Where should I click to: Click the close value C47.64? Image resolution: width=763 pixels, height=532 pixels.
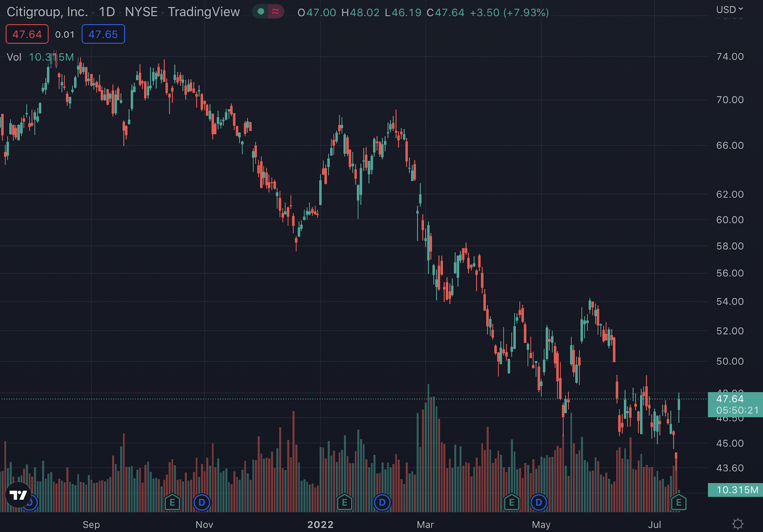click(x=445, y=12)
